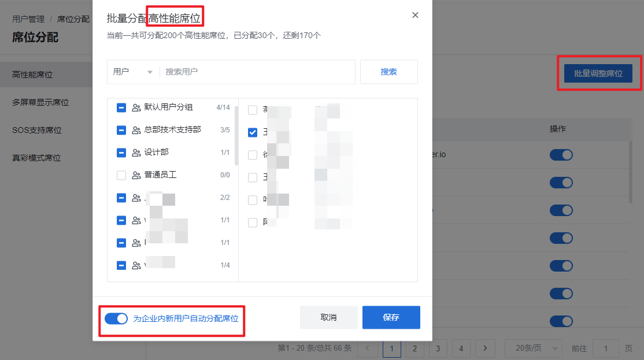Turn off the seat switch in the er.io row
The image size is (644, 360).
561,155
